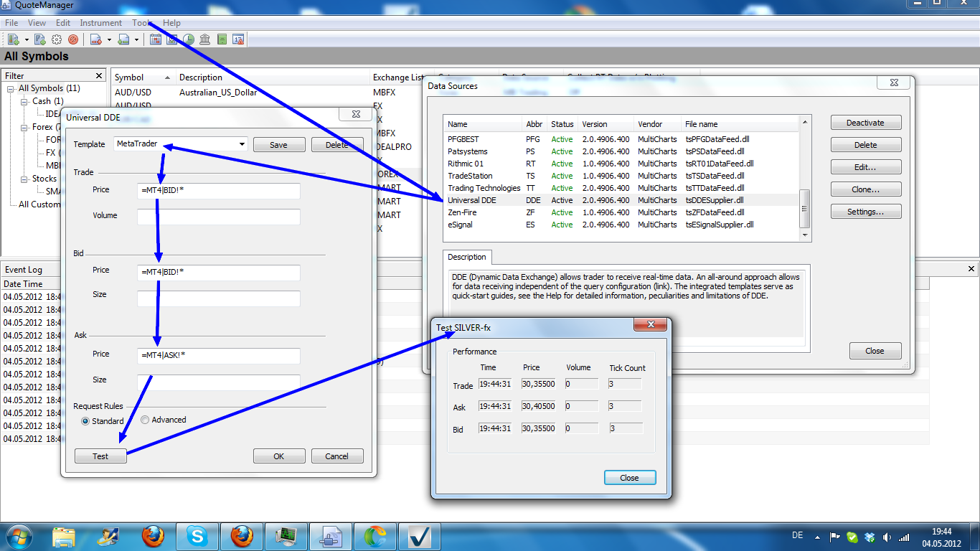This screenshot has width=980, height=551.
Task: Collapse the Stocks tree node
Action: [x=25, y=179]
